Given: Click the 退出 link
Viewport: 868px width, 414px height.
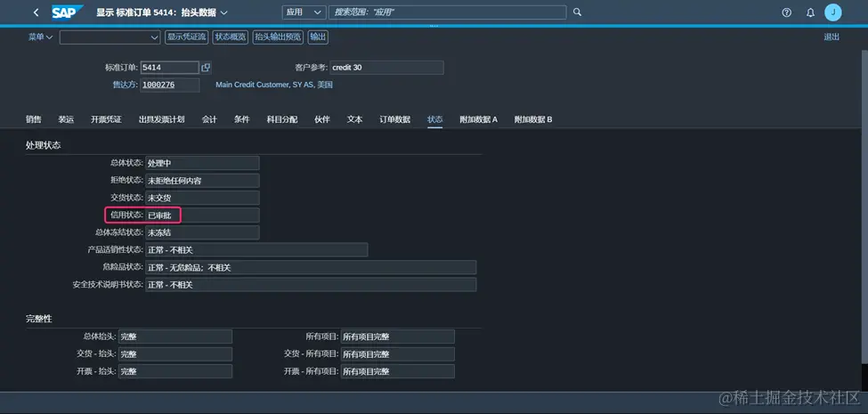Looking at the screenshot, I should pyautogui.click(x=831, y=37).
